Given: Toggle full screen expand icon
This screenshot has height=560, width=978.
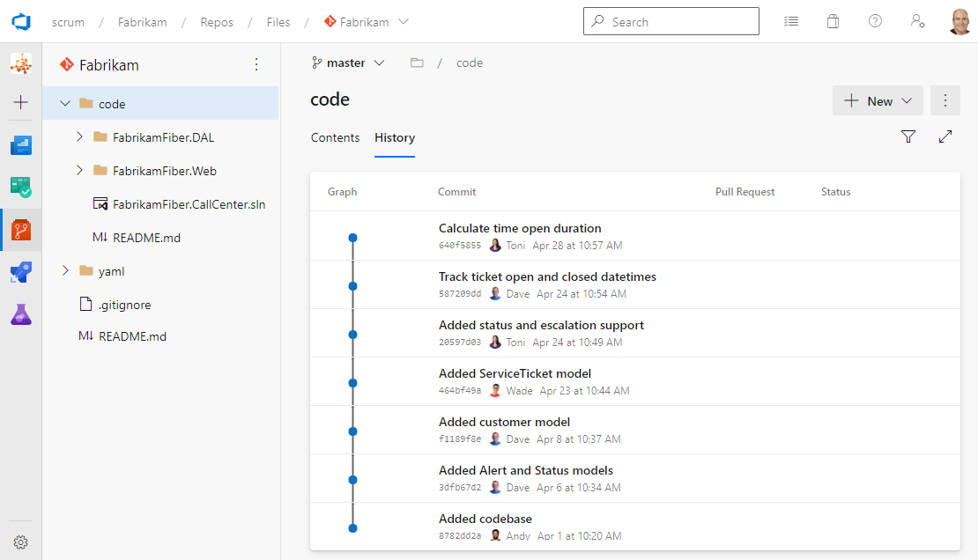Looking at the screenshot, I should click(x=945, y=136).
